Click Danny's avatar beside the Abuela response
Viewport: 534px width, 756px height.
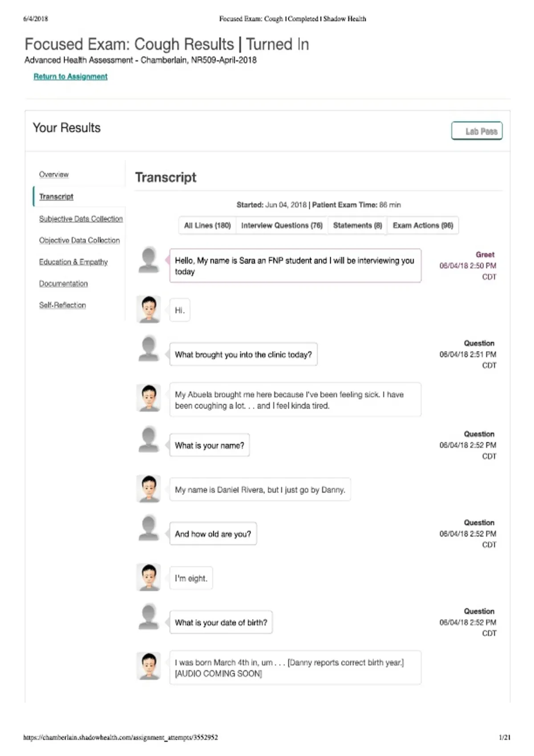(x=149, y=398)
